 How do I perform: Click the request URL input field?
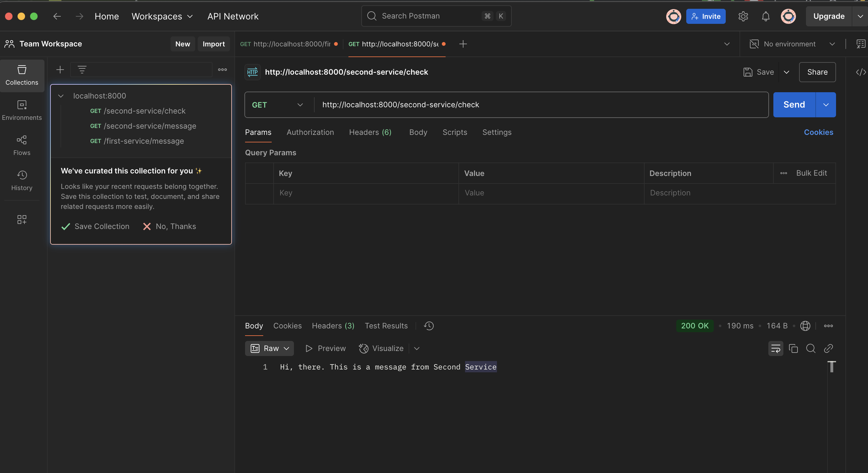click(541, 104)
